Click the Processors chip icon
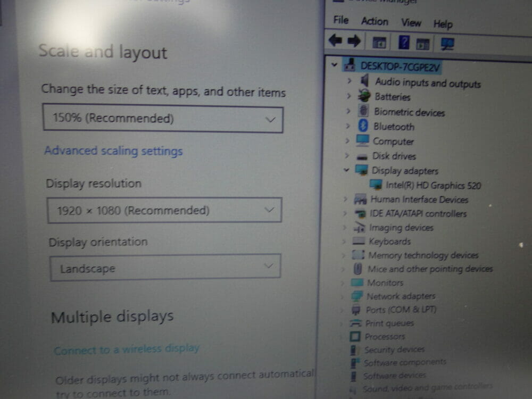Image resolution: width=532 pixels, height=399 pixels. point(354,336)
